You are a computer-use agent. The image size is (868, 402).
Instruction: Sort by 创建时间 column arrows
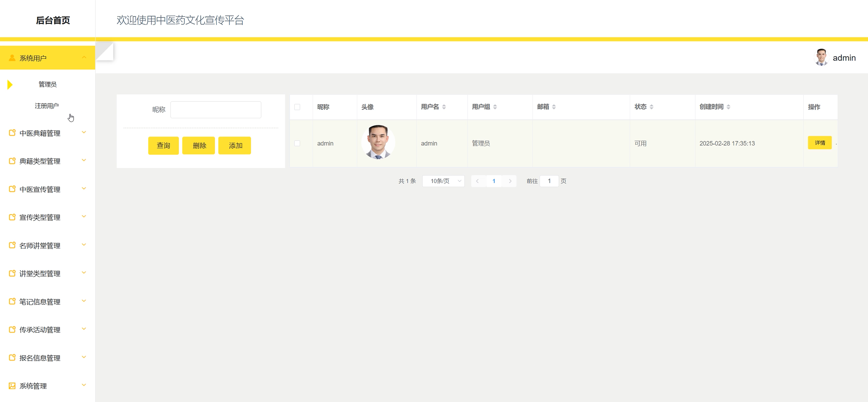(728, 107)
